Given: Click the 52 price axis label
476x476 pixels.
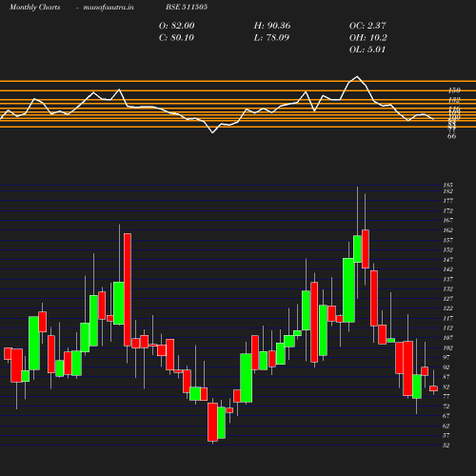Looking at the screenshot, I should click(x=446, y=446).
